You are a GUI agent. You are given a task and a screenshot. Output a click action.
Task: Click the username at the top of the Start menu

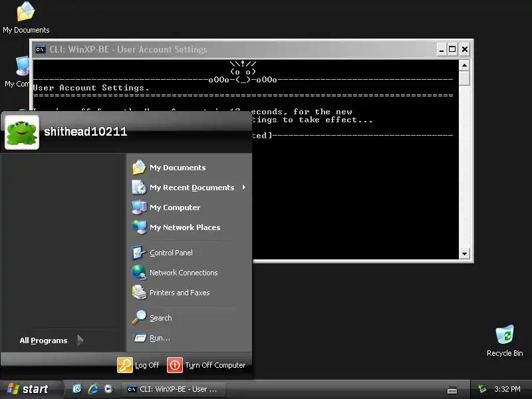(86, 132)
